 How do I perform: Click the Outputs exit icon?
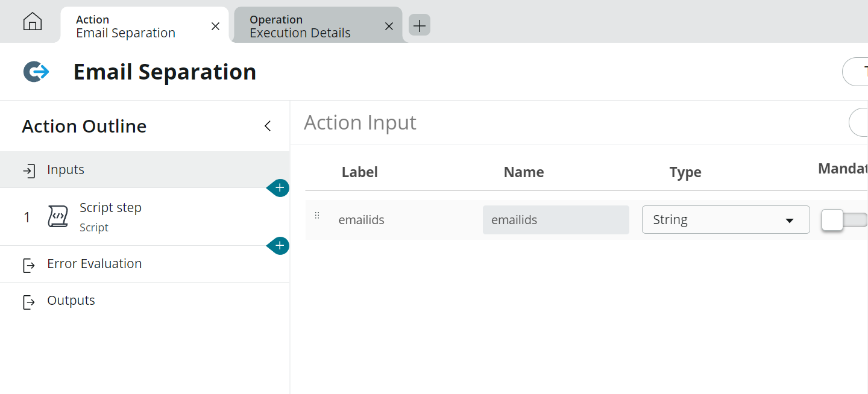29,301
